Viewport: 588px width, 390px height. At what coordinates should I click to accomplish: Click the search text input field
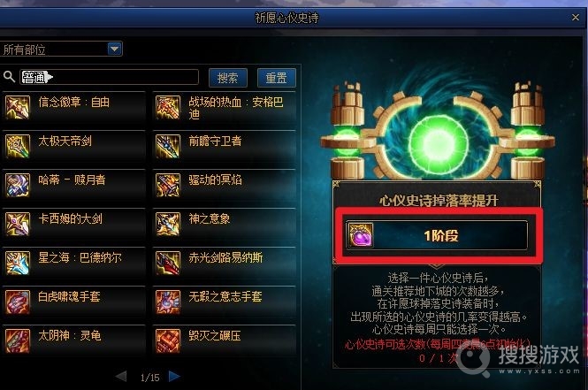point(109,77)
